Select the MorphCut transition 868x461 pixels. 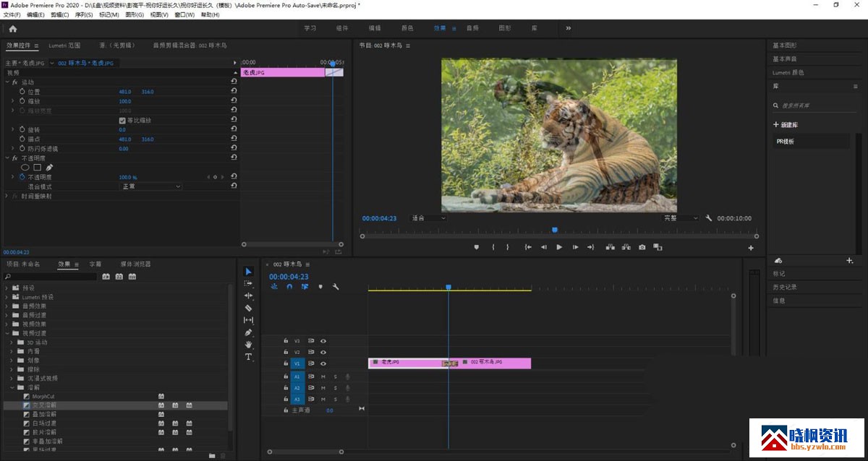(x=44, y=396)
